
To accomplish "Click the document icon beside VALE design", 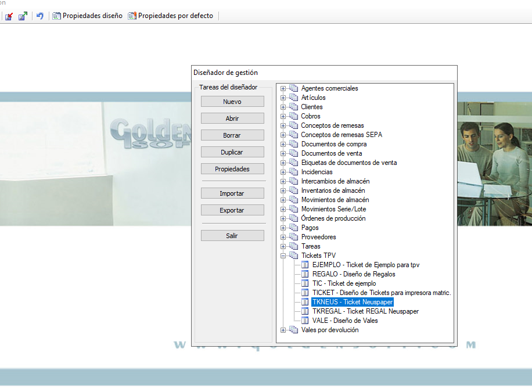I will coord(305,321).
